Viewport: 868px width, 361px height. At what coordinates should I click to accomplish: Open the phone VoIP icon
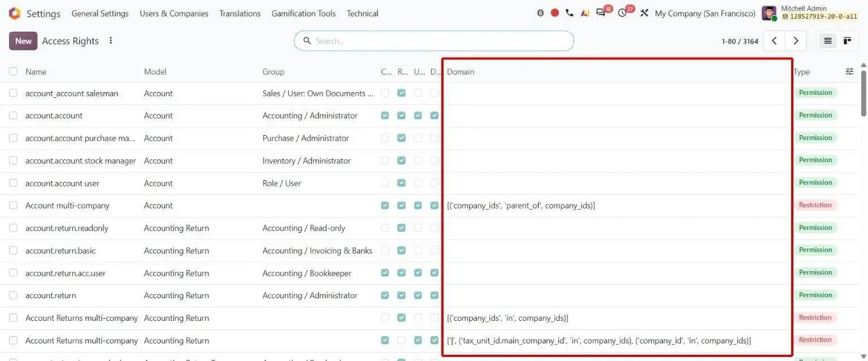tap(569, 13)
